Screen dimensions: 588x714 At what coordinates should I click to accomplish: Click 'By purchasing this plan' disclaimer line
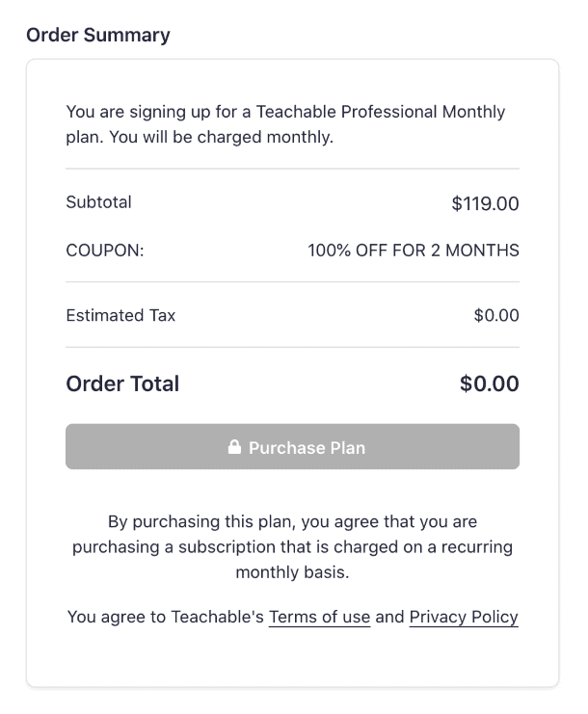pyautogui.click(x=292, y=522)
